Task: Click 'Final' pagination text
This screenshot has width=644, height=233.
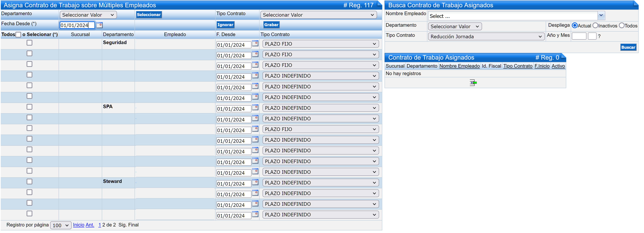Action: [133, 225]
